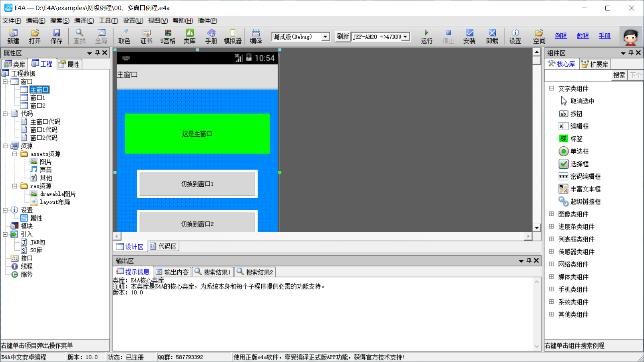This screenshot has width=644, height=362.
Task: Launch the 模拟器 emulator
Action: (x=233, y=36)
